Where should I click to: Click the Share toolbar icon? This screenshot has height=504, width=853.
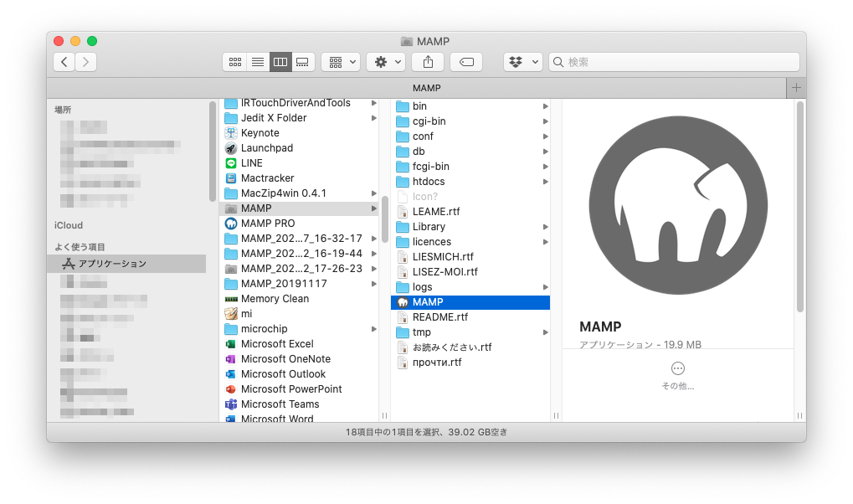(428, 62)
